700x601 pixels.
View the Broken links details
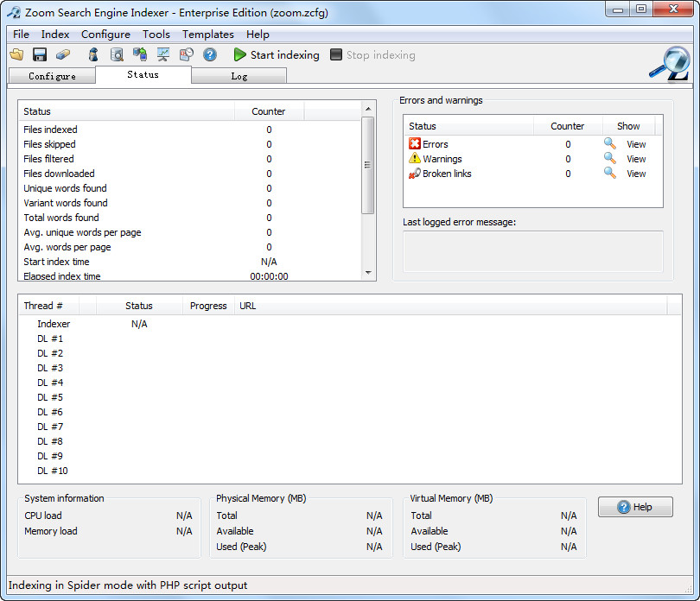[636, 174]
